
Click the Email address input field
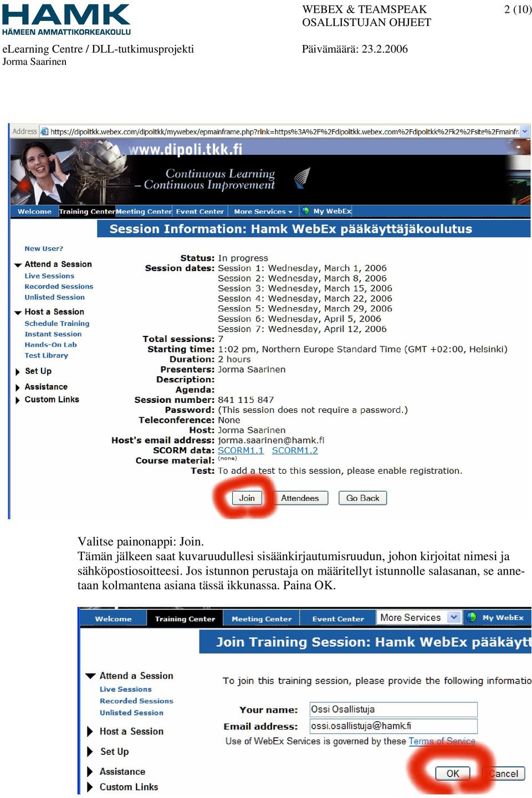393,726
